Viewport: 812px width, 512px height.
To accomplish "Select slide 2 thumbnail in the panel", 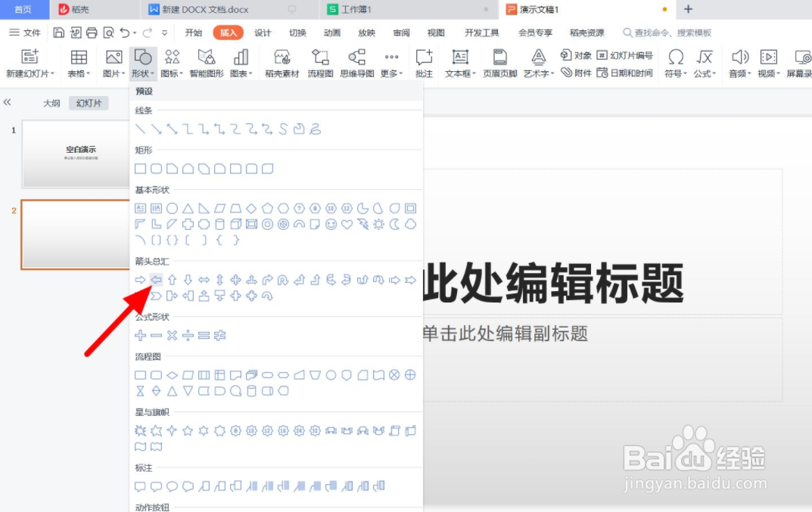I will pyautogui.click(x=76, y=234).
